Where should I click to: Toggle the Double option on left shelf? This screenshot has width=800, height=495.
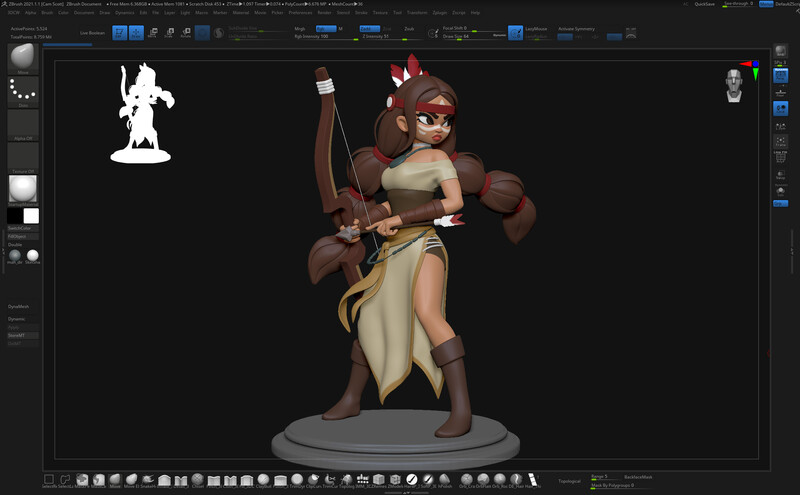pyautogui.click(x=15, y=245)
